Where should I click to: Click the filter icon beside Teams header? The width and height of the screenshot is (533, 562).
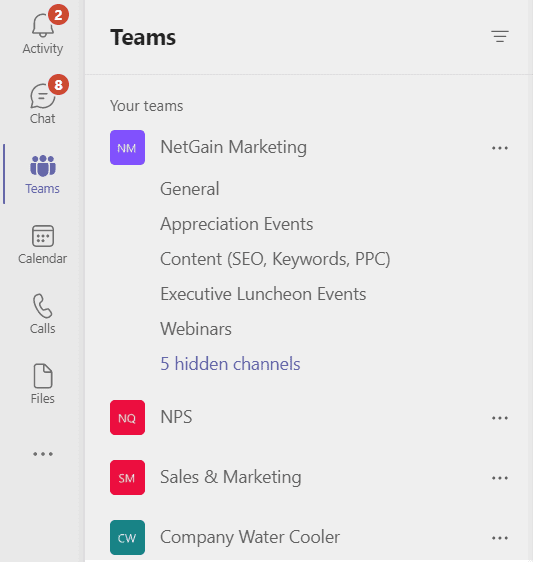tap(500, 37)
